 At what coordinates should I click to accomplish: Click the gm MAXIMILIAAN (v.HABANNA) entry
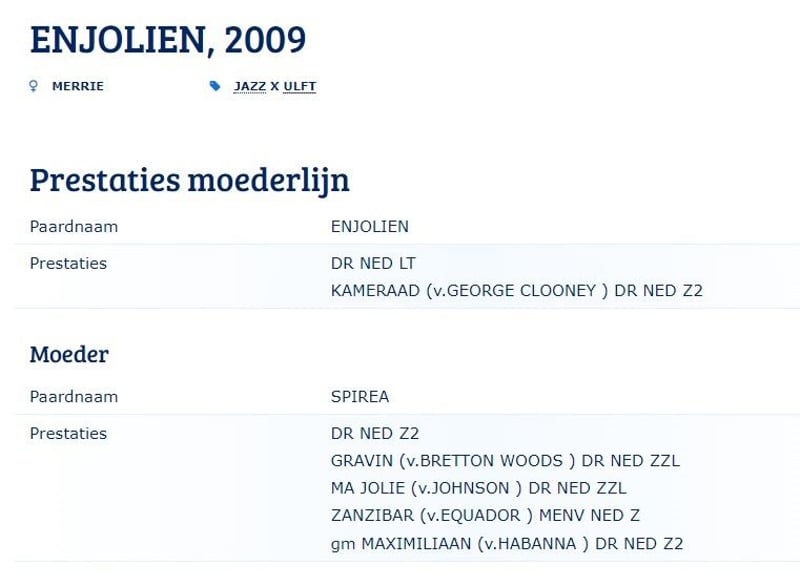507,544
